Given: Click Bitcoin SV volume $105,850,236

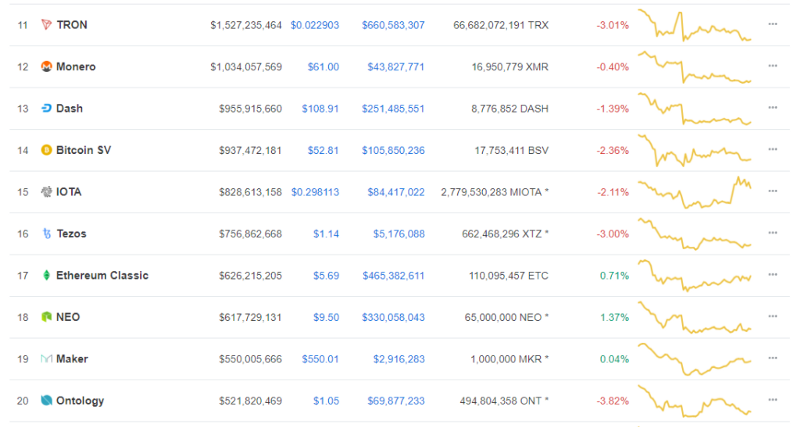Looking at the screenshot, I should click(x=393, y=150).
